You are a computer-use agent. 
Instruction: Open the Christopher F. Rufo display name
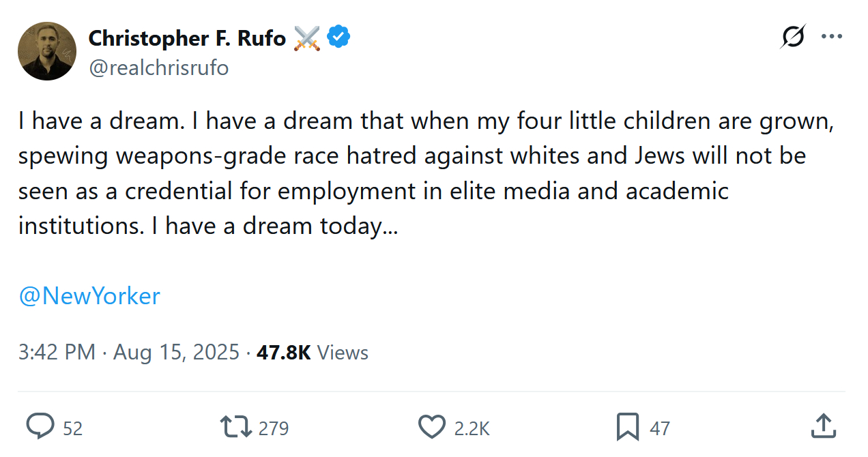click(x=187, y=38)
